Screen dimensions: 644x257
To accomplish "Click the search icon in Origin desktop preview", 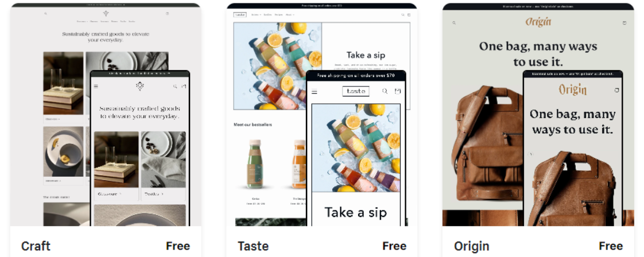I will (454, 23).
